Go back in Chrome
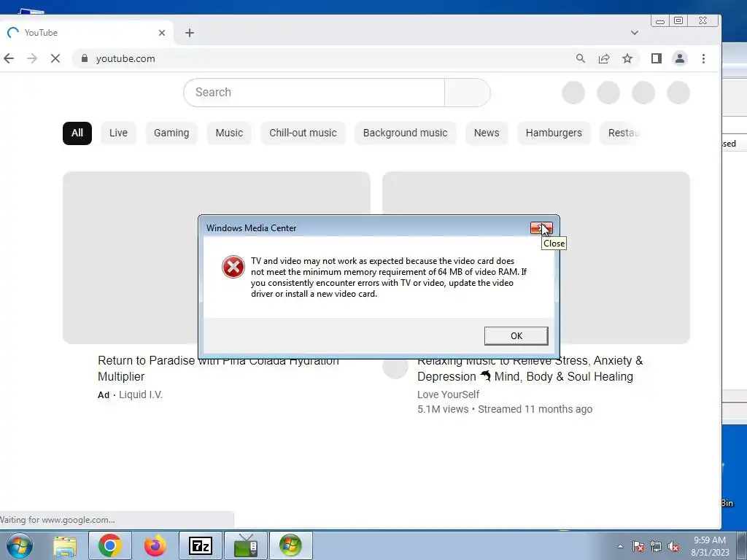This screenshot has width=747, height=560. click(x=9, y=58)
